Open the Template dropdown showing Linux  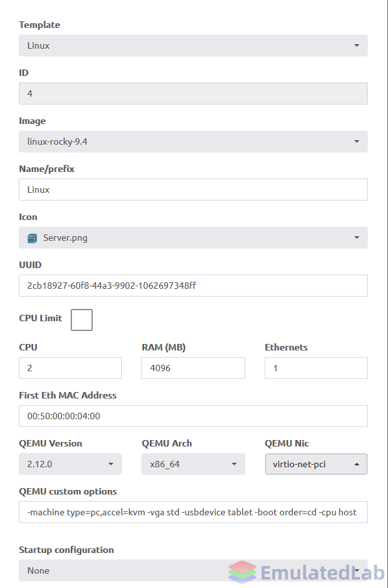tap(193, 45)
